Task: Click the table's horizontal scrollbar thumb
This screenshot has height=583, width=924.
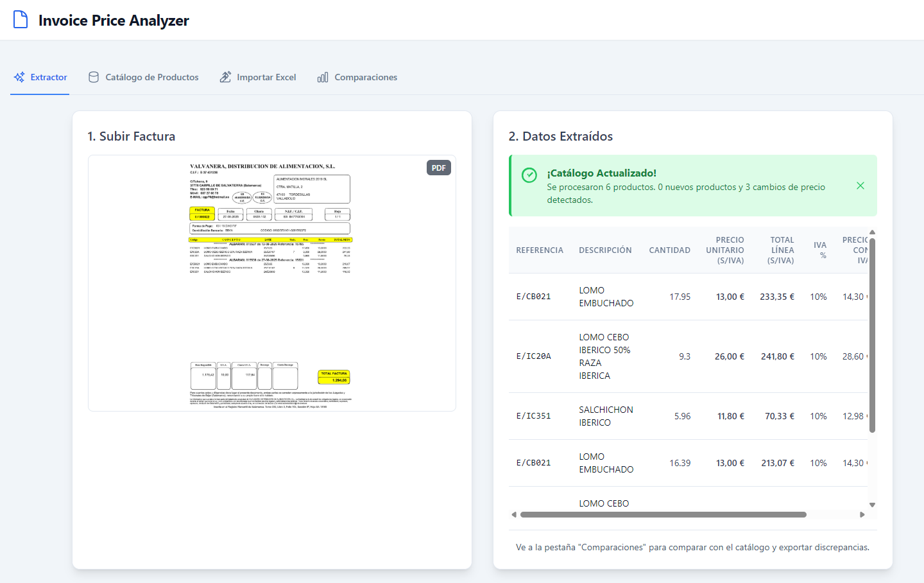Action: point(663,514)
